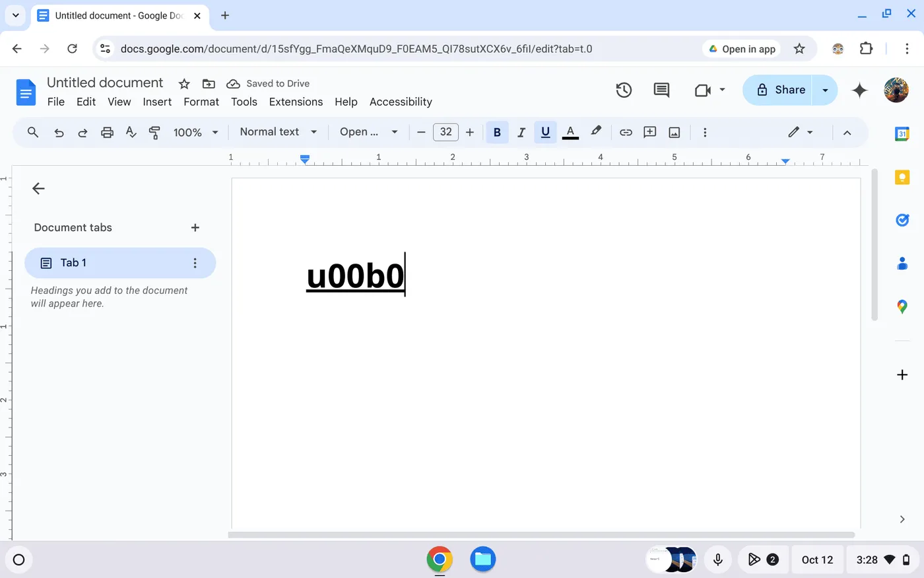Hide side panel chevron
This screenshot has height=578, width=924.
coord(902,519)
